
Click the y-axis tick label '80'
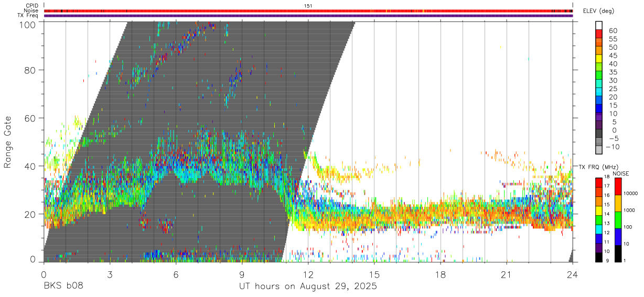[30, 70]
